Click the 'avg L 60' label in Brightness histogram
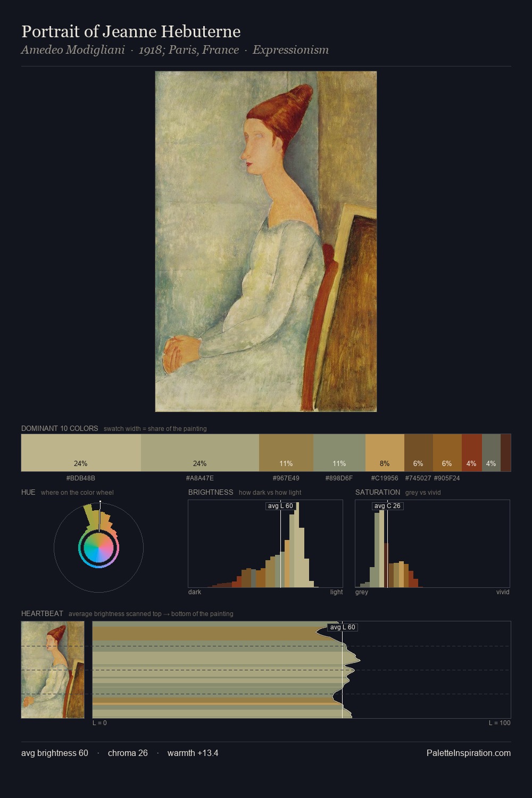The image size is (532, 798). 280,506
